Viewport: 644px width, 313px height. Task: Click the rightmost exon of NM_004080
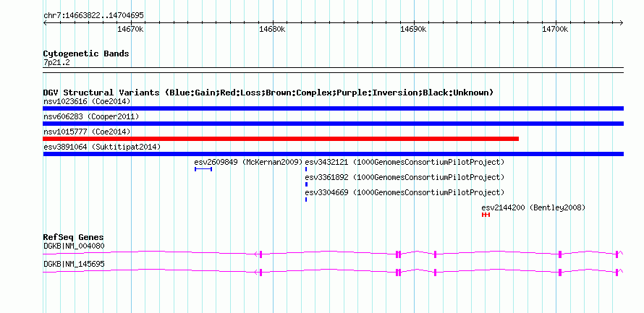click(617, 254)
